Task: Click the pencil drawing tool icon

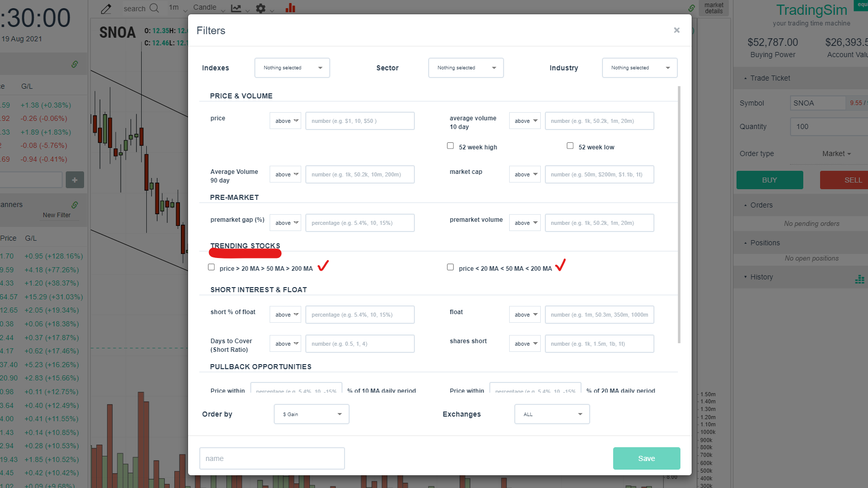Action: [106, 9]
